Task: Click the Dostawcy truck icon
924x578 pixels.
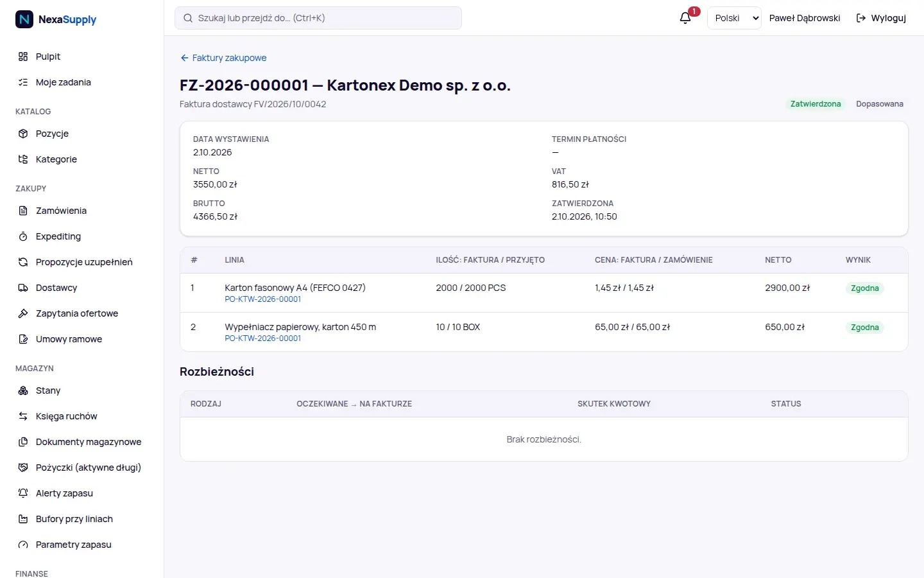Action: click(x=23, y=288)
